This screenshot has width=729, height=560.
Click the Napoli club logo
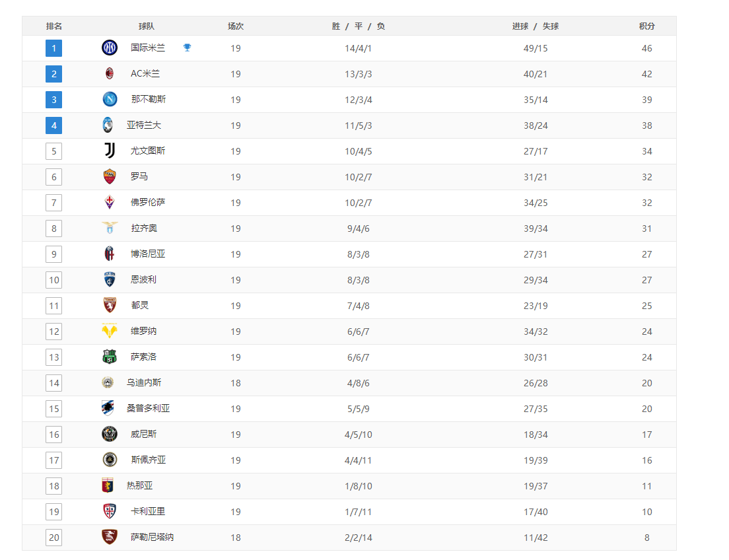tap(110, 99)
